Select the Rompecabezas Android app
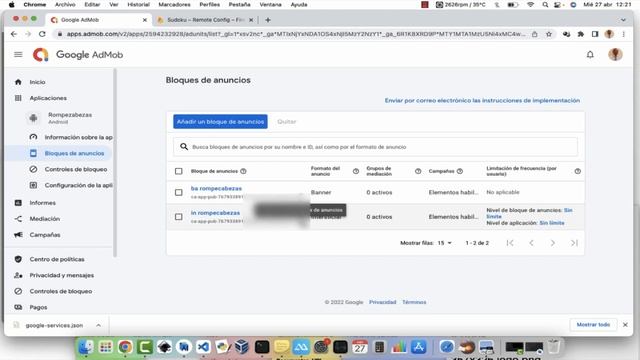640x360 pixels. click(x=69, y=118)
